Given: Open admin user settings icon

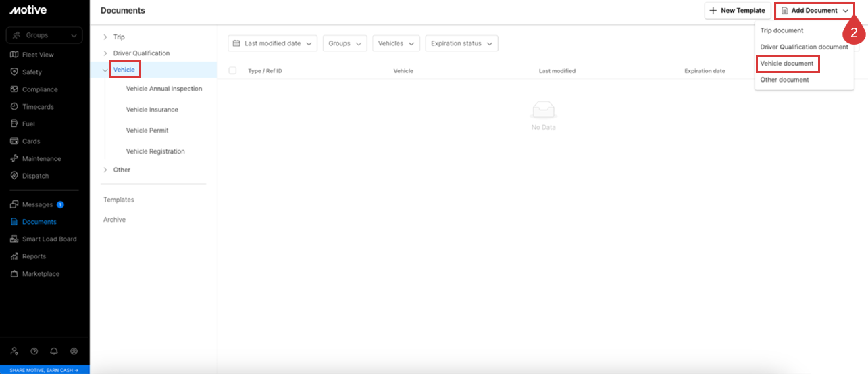Looking at the screenshot, I should coord(15,351).
